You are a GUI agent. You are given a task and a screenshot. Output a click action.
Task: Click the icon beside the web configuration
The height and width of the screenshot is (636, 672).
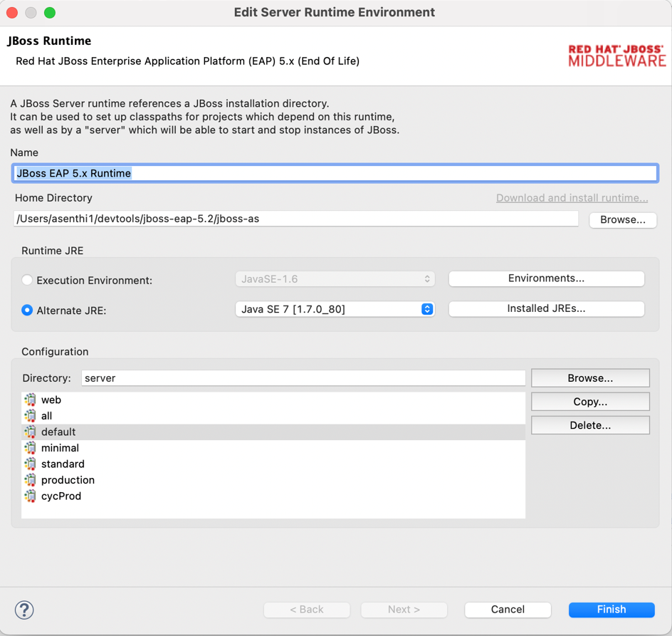(x=30, y=400)
